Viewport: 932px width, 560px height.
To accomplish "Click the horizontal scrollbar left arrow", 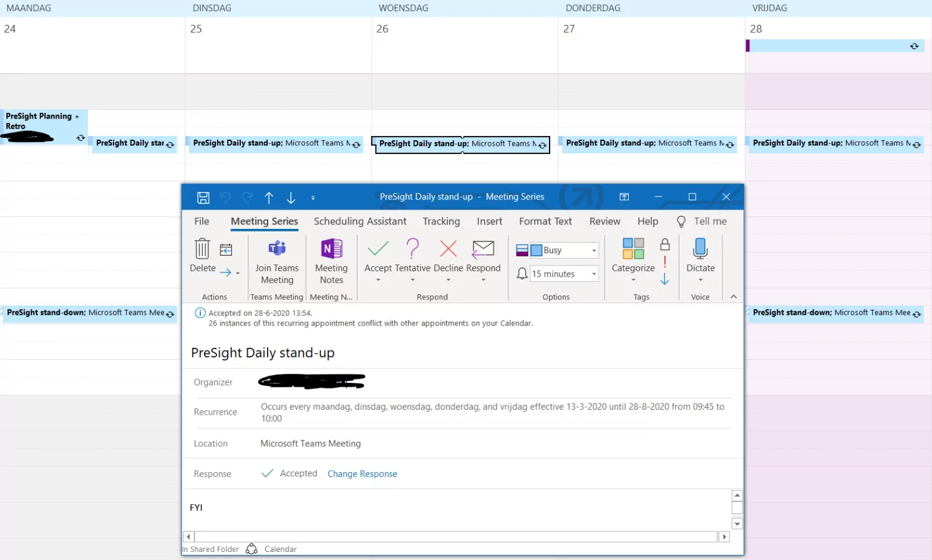I will pos(188,536).
